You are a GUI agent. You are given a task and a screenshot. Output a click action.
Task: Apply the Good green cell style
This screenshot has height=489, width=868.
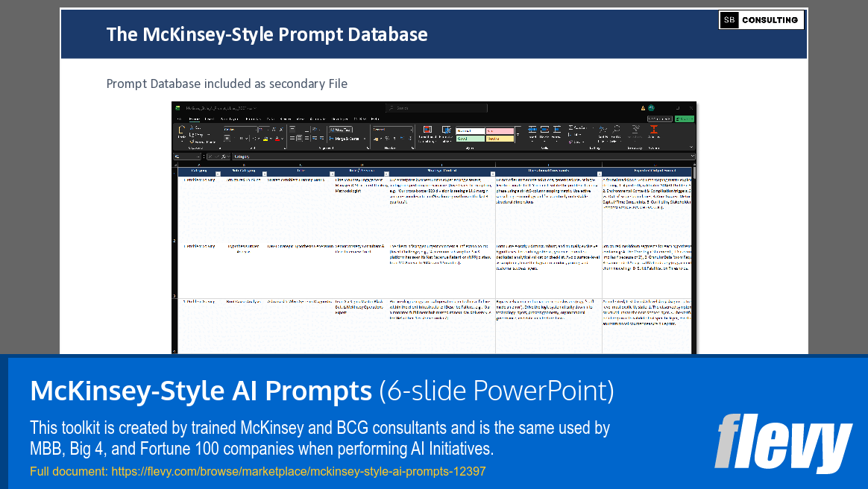click(x=470, y=139)
